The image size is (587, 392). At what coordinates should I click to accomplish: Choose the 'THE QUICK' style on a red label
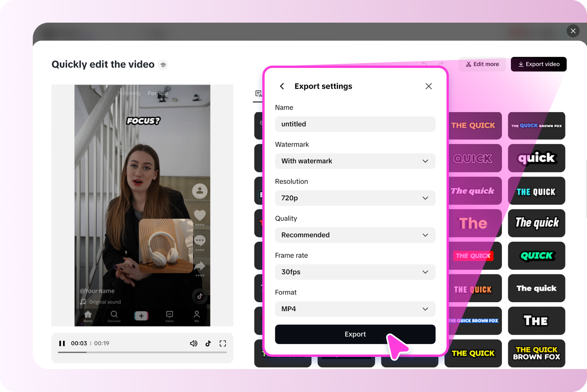473,256
